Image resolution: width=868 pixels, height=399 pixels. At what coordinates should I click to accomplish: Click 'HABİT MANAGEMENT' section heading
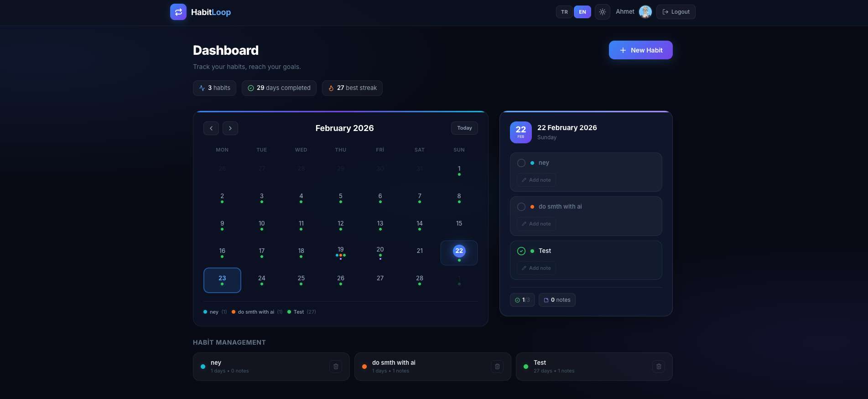coord(229,342)
